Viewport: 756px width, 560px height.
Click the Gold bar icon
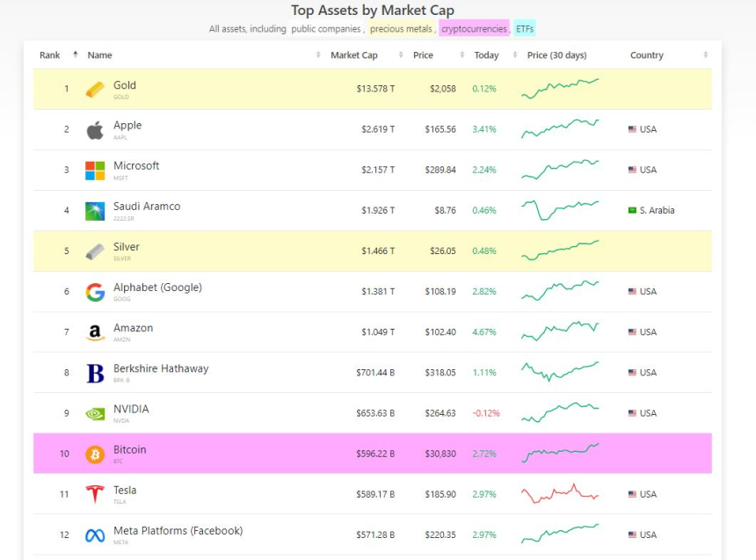(x=95, y=89)
